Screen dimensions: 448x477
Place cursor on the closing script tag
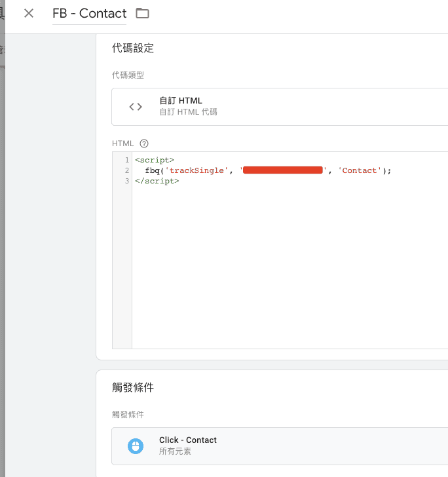click(x=157, y=181)
